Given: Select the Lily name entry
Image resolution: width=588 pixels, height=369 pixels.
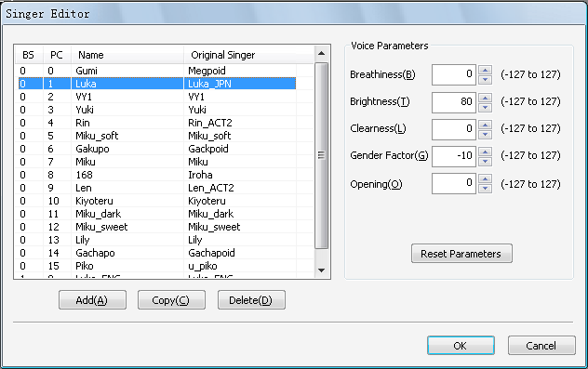Looking at the screenshot, I should coord(83,240).
